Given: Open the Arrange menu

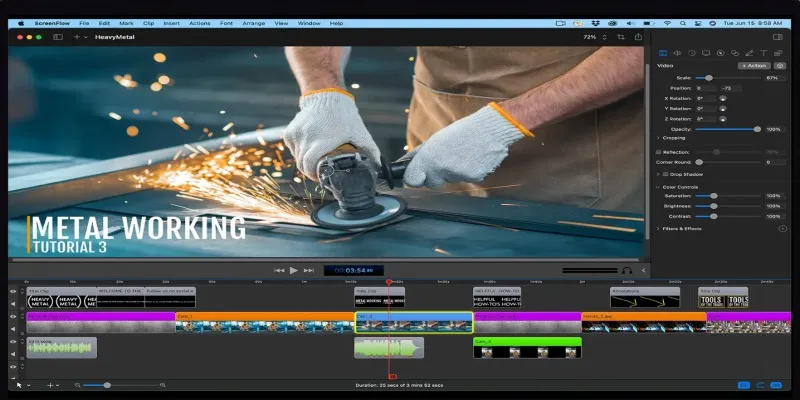Looking at the screenshot, I should point(254,23).
